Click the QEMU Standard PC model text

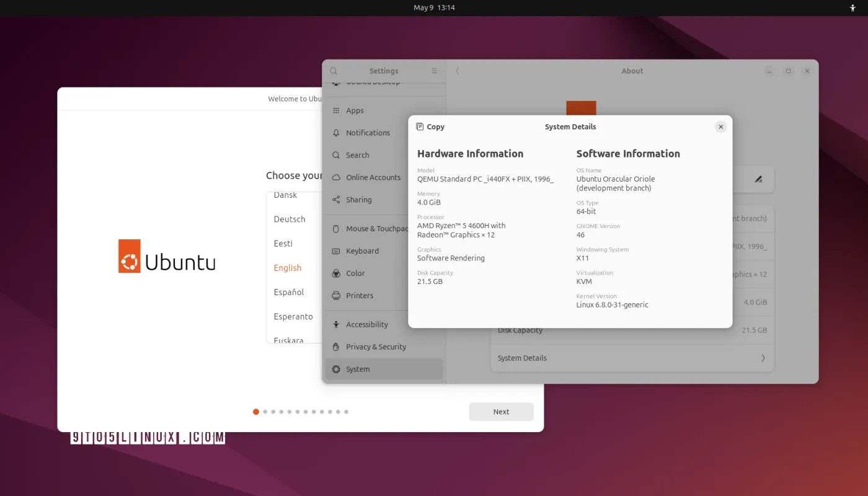click(485, 179)
